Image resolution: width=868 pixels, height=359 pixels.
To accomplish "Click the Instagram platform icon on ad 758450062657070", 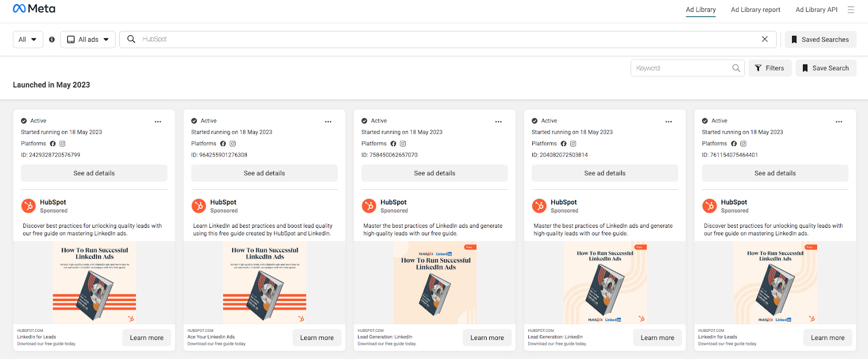I will [403, 144].
